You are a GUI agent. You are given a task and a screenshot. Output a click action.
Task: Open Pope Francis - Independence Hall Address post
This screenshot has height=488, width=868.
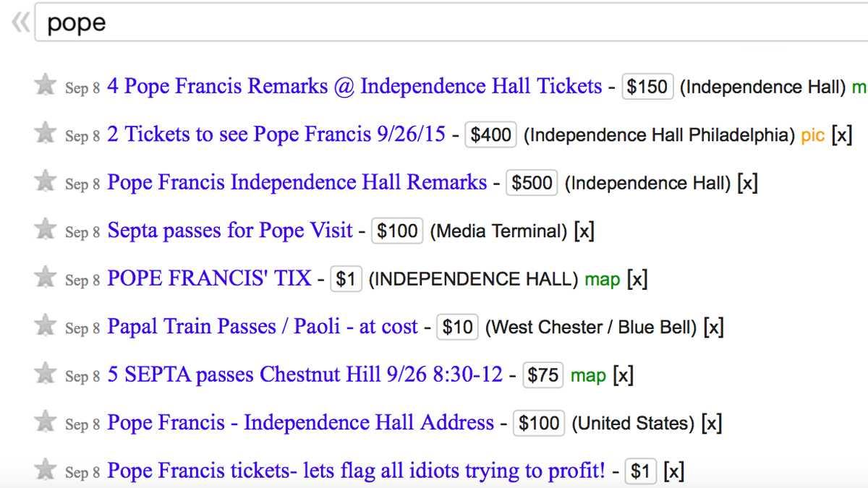point(301,422)
